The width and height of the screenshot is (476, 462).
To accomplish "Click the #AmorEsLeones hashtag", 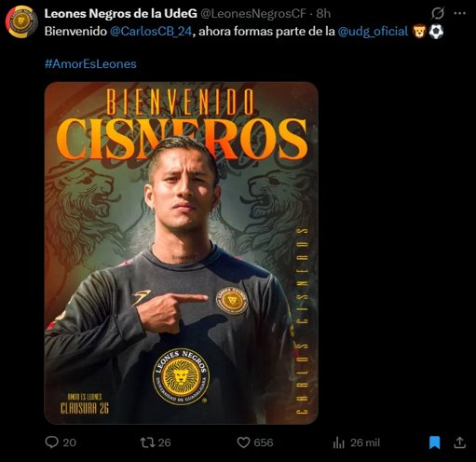I will [90, 63].
